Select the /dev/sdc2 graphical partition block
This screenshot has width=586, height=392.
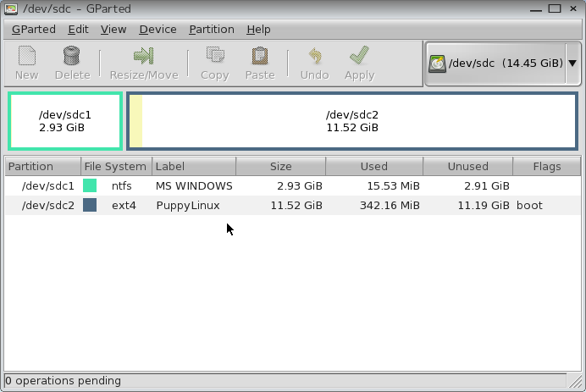[352, 121]
